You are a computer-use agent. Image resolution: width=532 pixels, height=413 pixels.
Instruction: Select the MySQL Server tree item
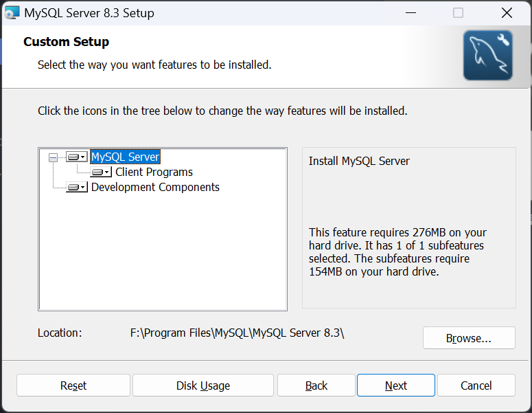[125, 157]
